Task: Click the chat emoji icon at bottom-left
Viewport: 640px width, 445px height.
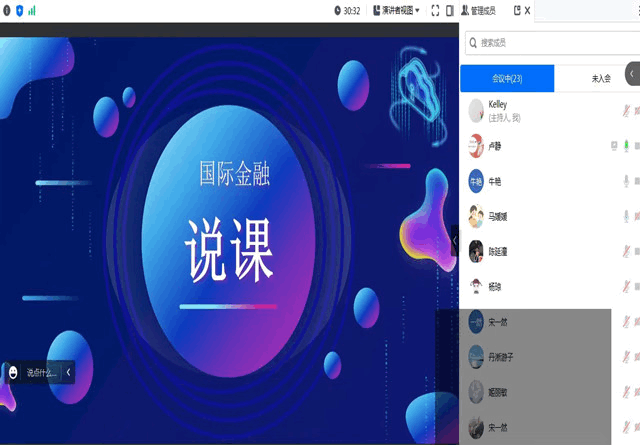Action: 13,372
